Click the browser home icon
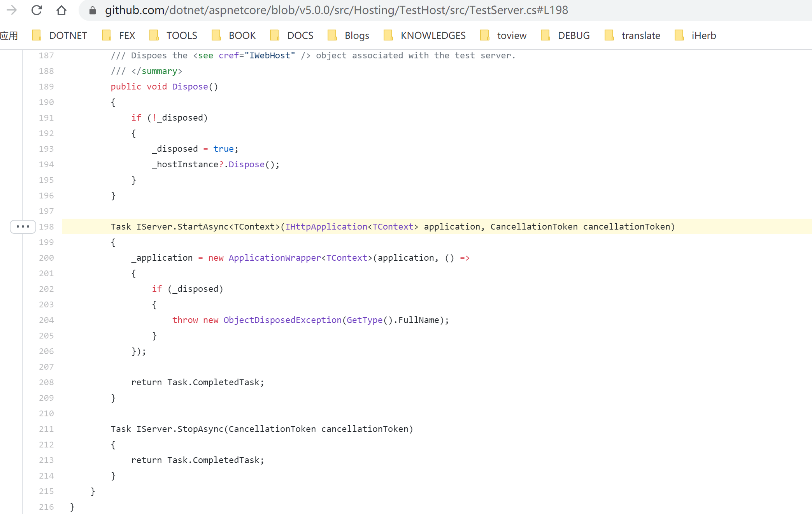 [61, 10]
